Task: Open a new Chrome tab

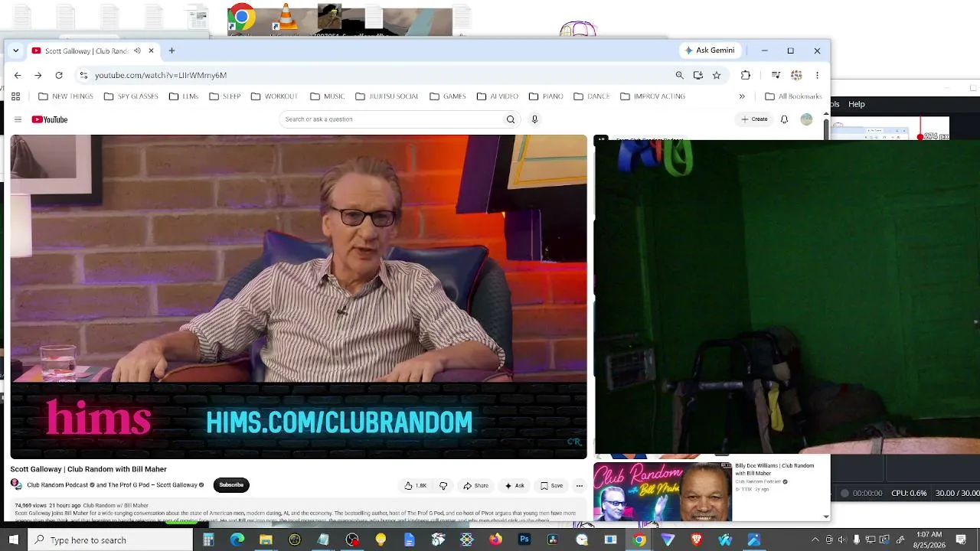Action: (171, 51)
